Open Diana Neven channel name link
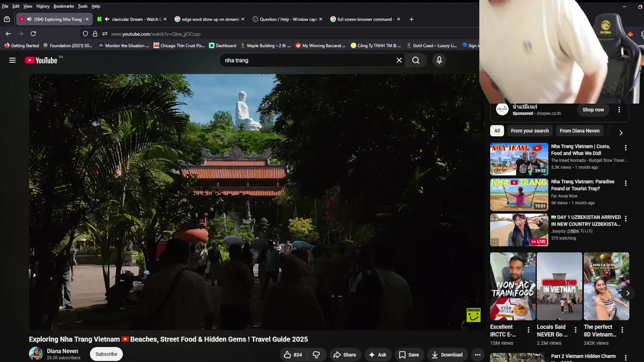Image resolution: width=644 pixels, height=362 pixels. click(62, 351)
